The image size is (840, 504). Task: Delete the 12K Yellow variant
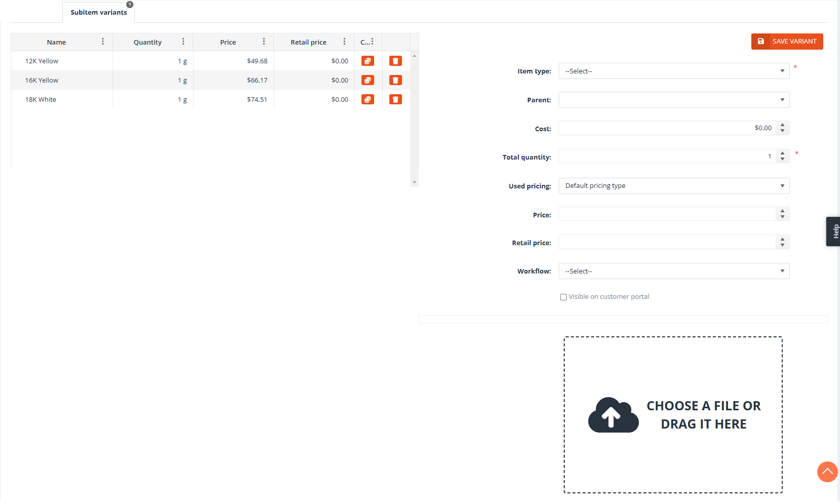pos(395,61)
